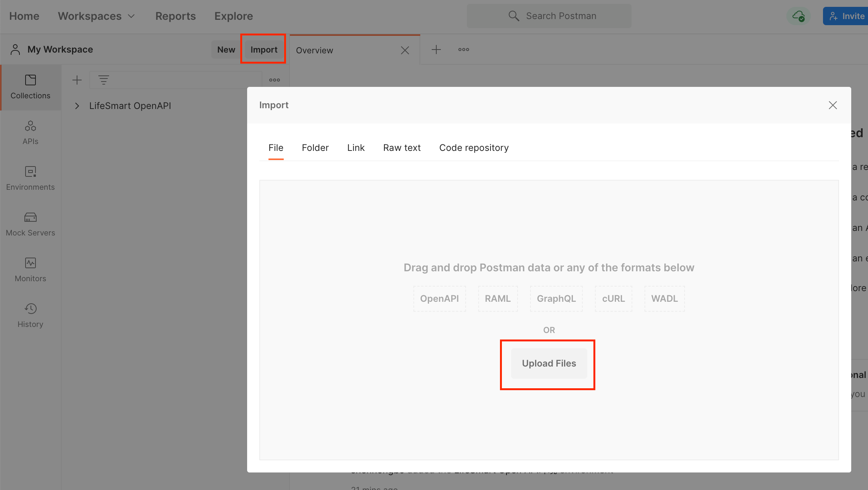Open the Collections sidebar panel
Image resolution: width=868 pixels, height=490 pixels.
pos(31,87)
